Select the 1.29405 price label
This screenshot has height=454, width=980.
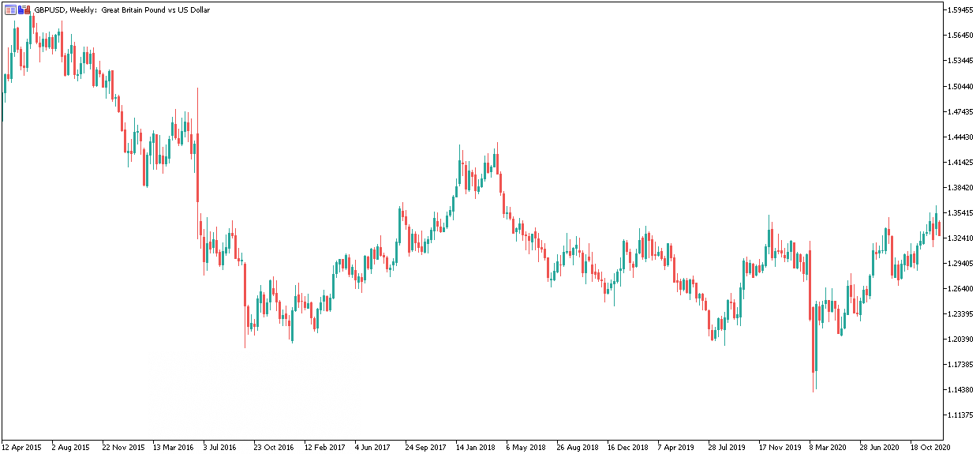point(961,263)
